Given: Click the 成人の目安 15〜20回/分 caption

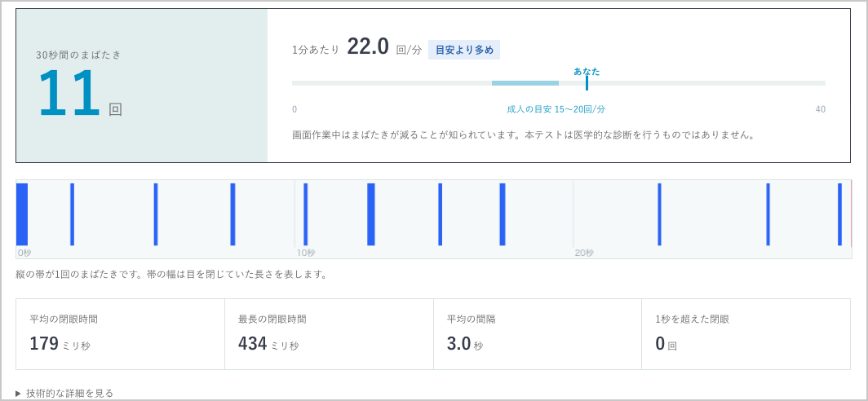Looking at the screenshot, I should 556,109.
